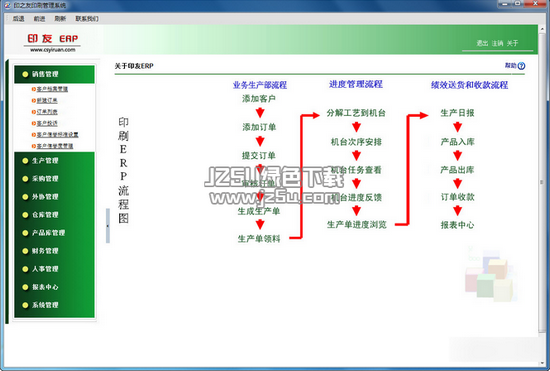Click the 进度管理流程 column heading

coord(356,85)
